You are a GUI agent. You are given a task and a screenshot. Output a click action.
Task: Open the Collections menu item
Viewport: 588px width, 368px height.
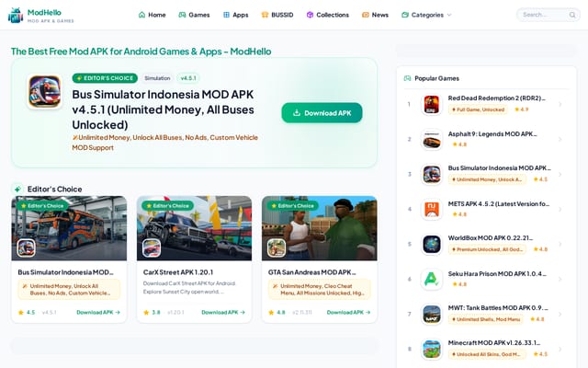point(328,15)
